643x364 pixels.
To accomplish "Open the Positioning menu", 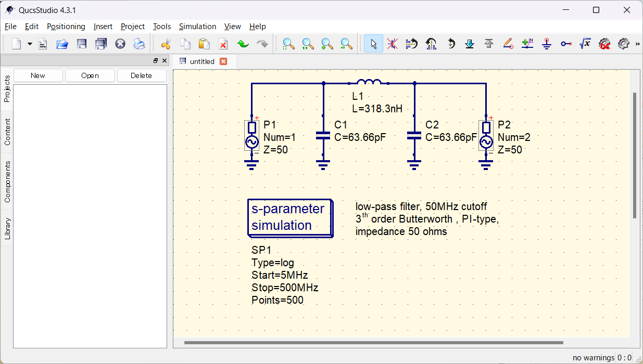I will (x=66, y=26).
